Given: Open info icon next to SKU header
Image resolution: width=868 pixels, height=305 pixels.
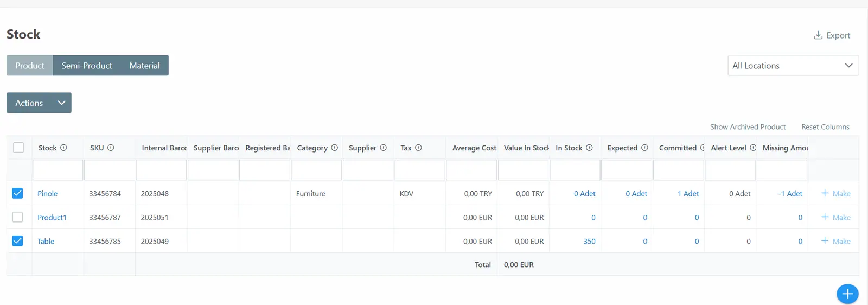Looking at the screenshot, I should click(111, 148).
